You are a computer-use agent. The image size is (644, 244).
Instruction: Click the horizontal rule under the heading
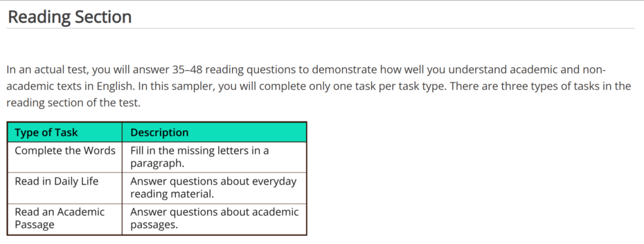click(320, 29)
